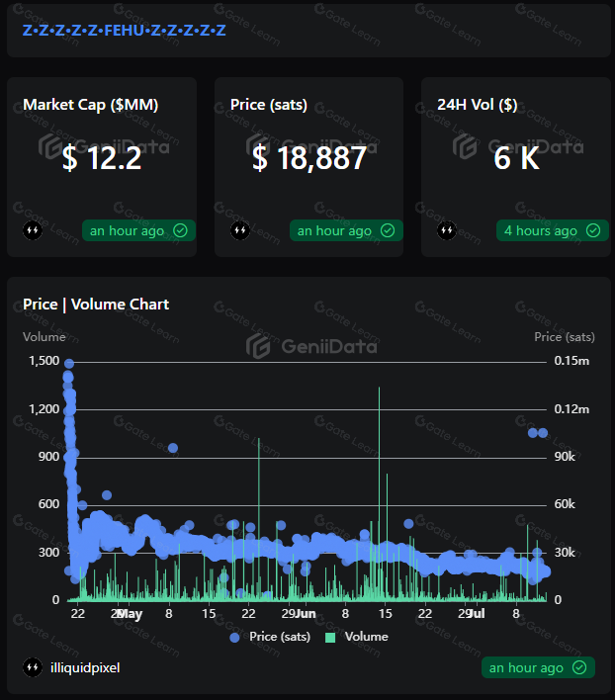Click 'an hour ago' badge in Market Cap card

(138, 230)
